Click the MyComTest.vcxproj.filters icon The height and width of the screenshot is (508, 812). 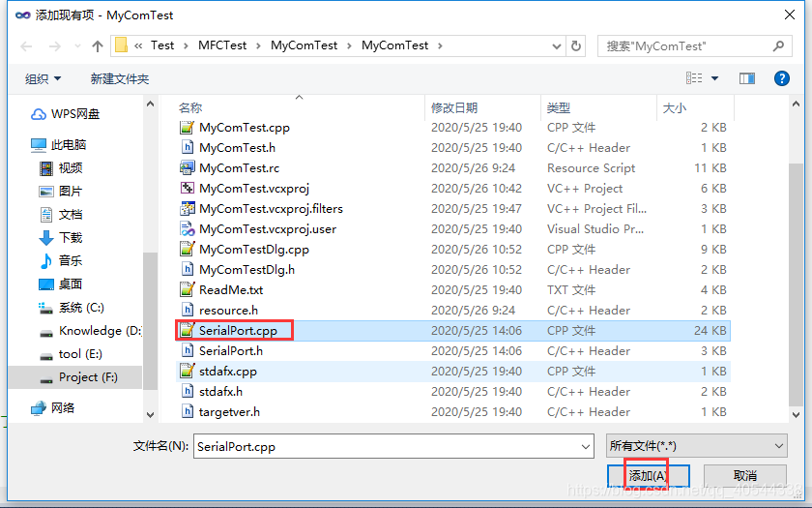click(x=187, y=208)
